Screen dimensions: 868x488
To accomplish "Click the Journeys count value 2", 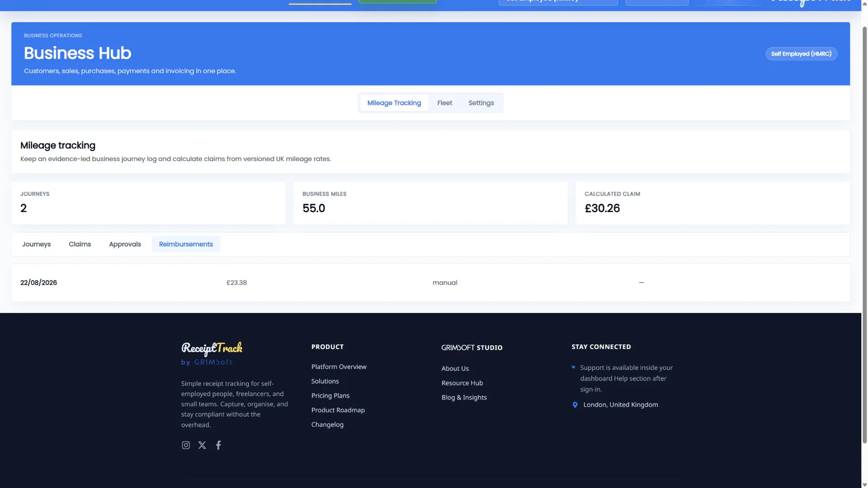I will (x=24, y=208).
